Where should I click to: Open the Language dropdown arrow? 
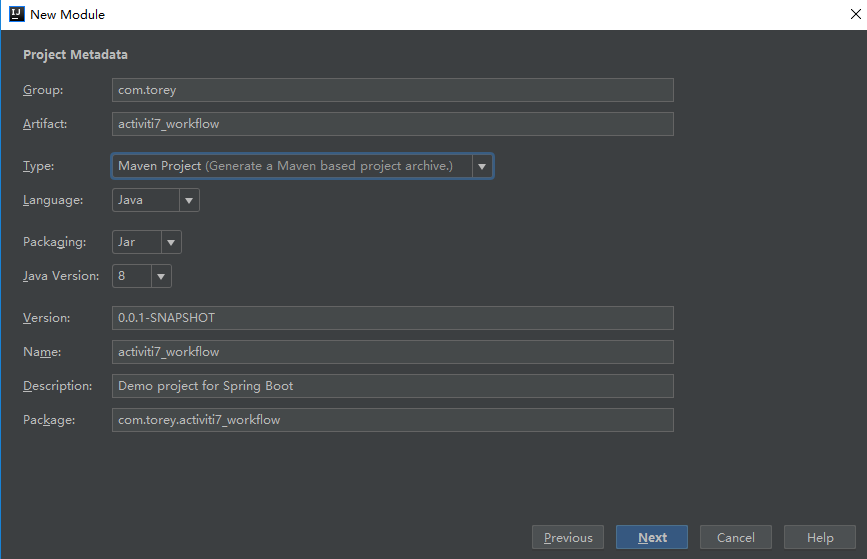[x=189, y=200]
